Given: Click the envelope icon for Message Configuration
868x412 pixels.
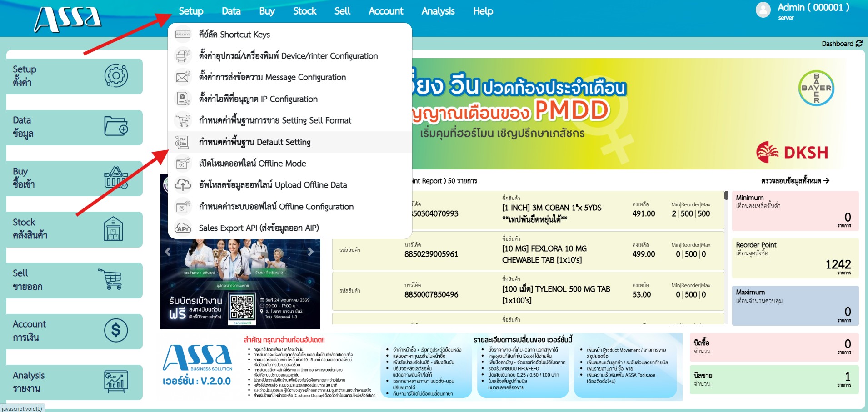Looking at the screenshot, I should tap(183, 77).
